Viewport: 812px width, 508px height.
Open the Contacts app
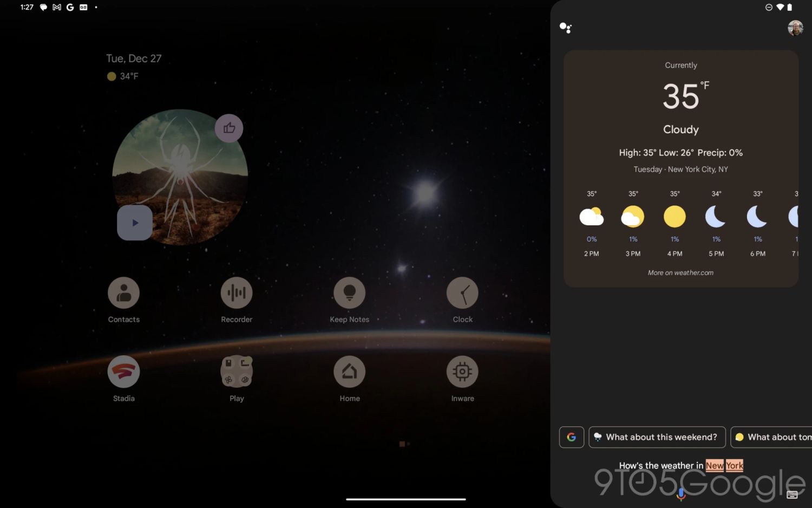click(x=123, y=293)
